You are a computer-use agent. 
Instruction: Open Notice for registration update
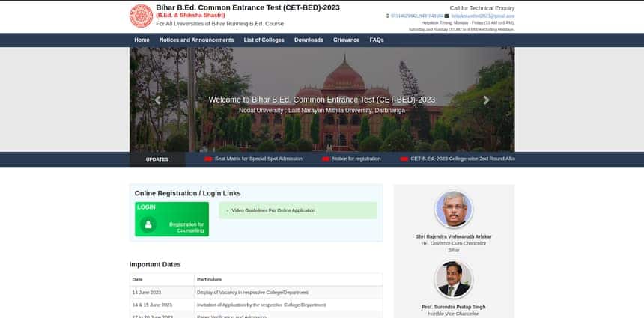point(356,159)
